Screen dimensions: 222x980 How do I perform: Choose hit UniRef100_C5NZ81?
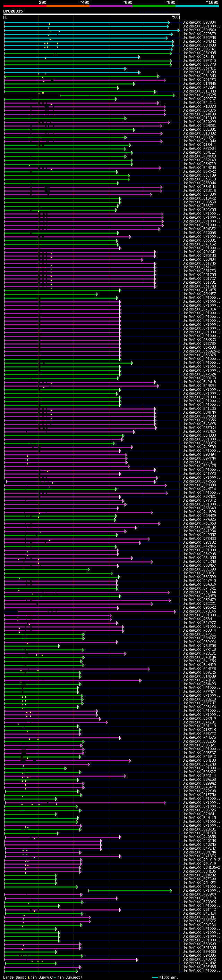[199, 125]
